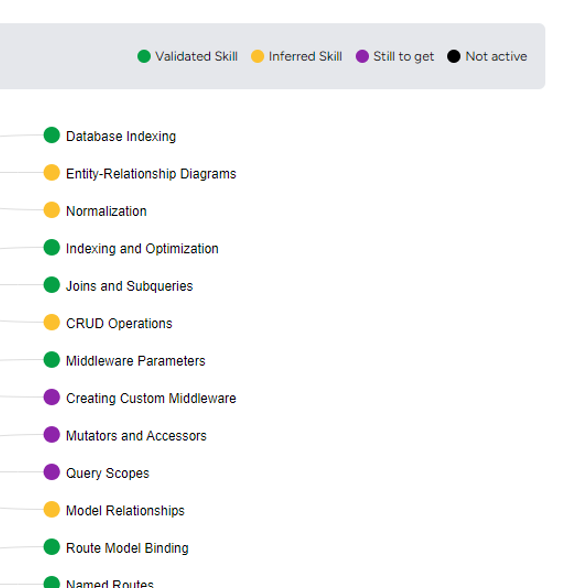Select the purple Query Scopes node dot
The height and width of the screenshot is (588, 572).
[x=52, y=472]
